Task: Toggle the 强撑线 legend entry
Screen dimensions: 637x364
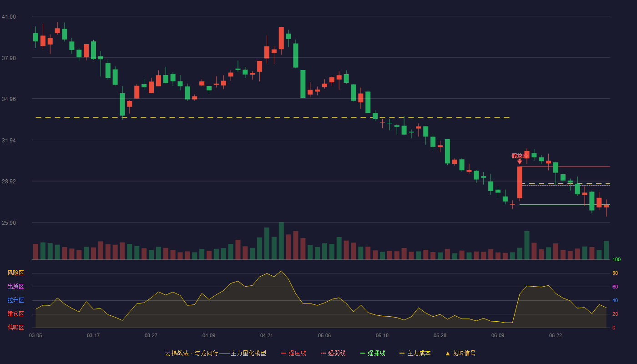Action: (373, 353)
